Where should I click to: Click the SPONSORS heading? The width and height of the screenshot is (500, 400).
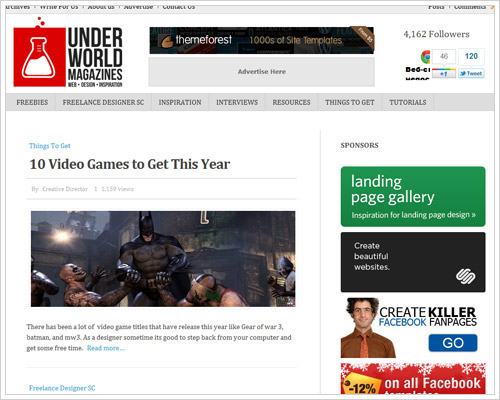click(359, 145)
